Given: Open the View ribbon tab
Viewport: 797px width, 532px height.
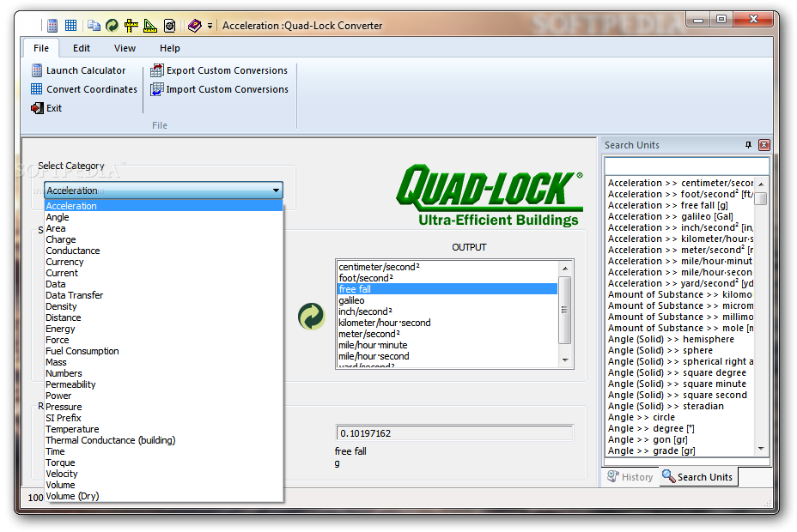Looking at the screenshot, I should (x=125, y=48).
